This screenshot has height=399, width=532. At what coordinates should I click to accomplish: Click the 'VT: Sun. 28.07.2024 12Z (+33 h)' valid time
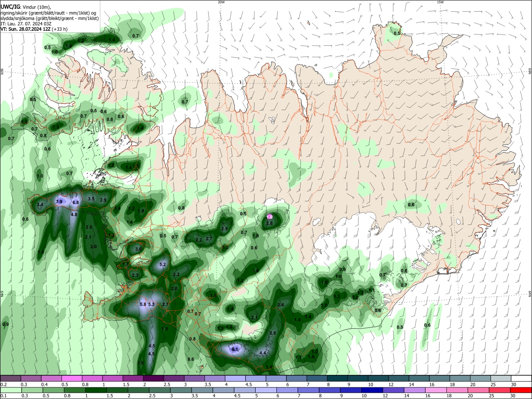pyautogui.click(x=34, y=29)
